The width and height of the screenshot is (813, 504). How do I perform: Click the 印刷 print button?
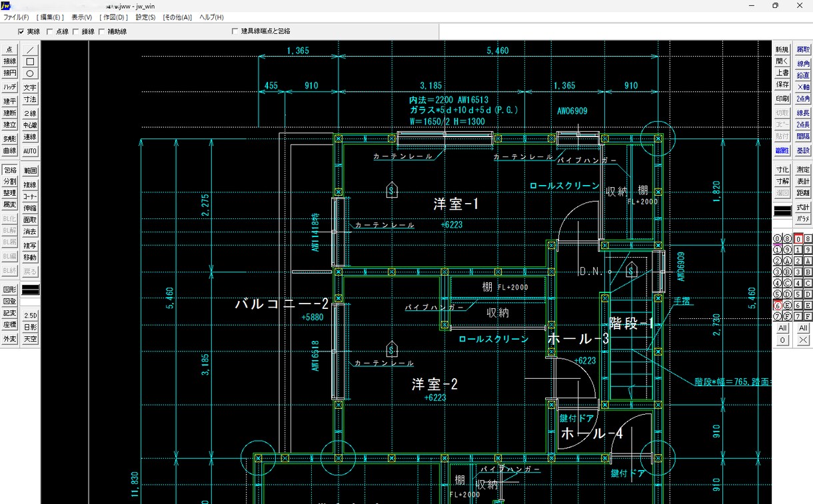pyautogui.click(x=782, y=99)
